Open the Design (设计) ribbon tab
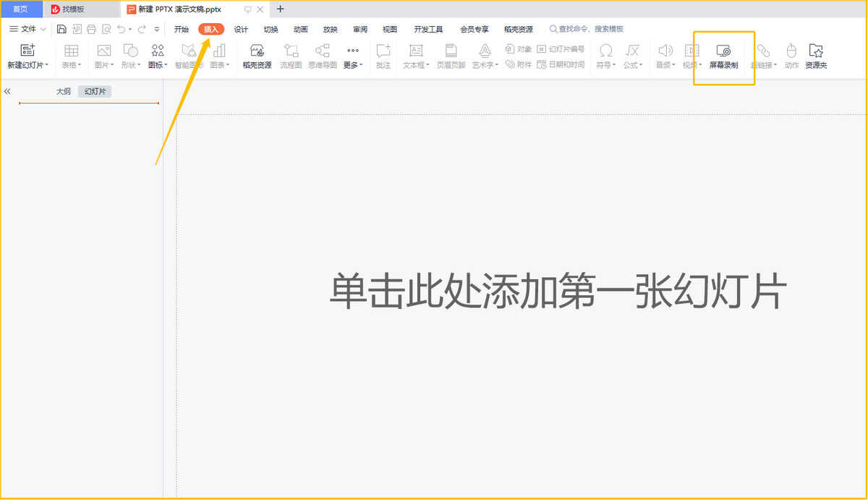Screen dimensions: 868x500 pyautogui.click(x=241, y=30)
